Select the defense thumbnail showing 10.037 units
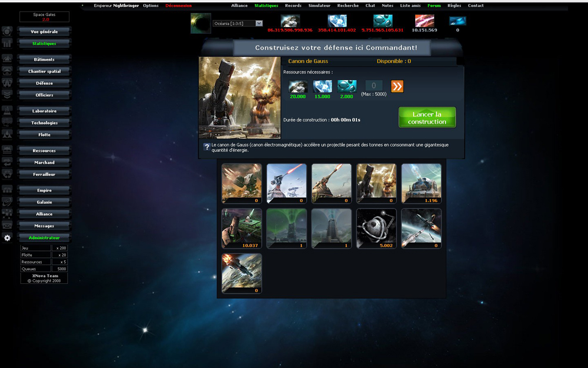 (242, 228)
